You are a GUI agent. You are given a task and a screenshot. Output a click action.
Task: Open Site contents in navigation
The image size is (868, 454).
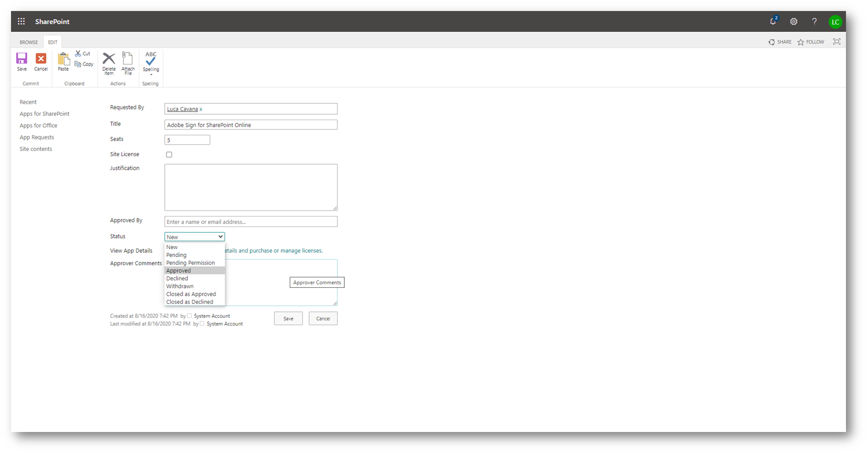tap(36, 149)
